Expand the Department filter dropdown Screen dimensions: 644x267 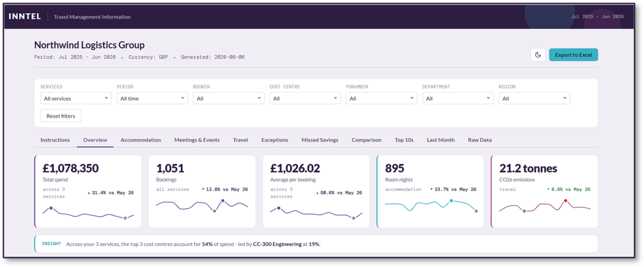tap(458, 98)
